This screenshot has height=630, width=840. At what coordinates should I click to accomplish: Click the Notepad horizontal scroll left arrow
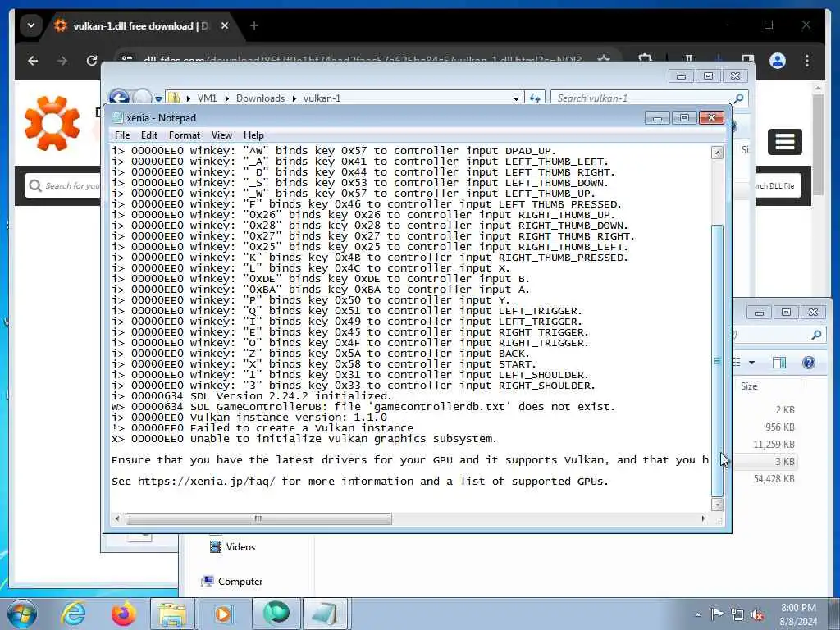[117, 518]
